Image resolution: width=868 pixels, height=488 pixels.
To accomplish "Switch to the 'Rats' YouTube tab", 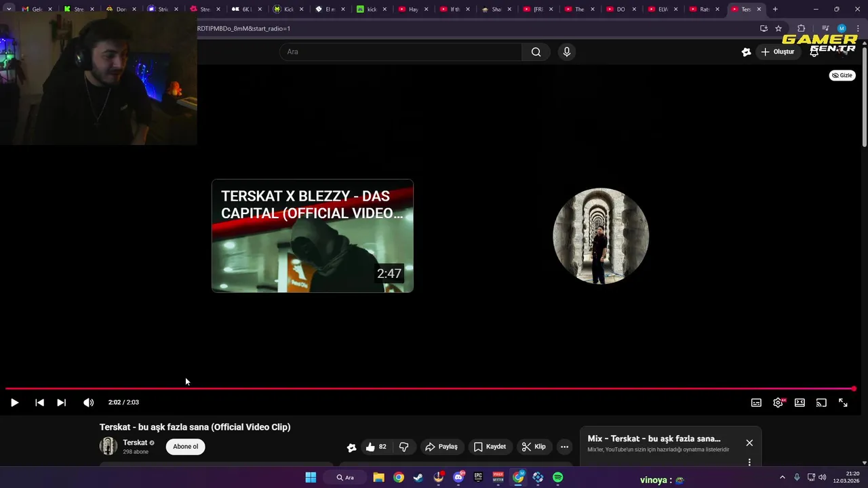I will (x=705, y=9).
